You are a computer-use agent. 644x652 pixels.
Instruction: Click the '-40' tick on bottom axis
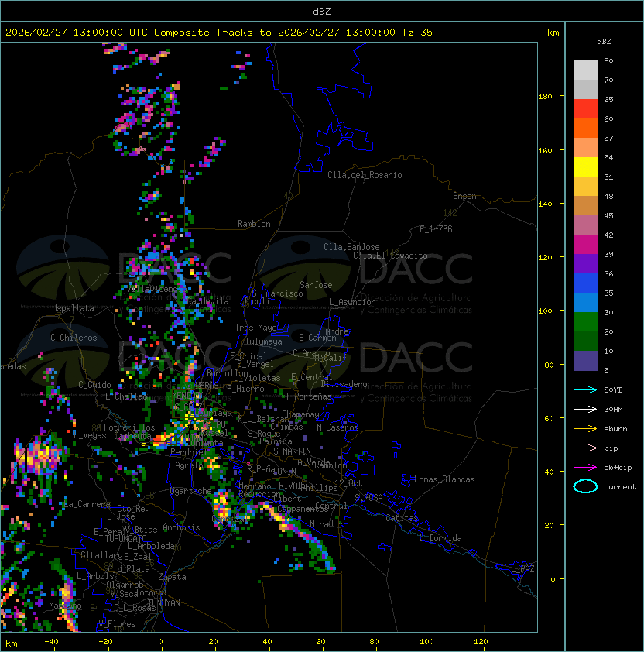pyautogui.click(x=51, y=642)
